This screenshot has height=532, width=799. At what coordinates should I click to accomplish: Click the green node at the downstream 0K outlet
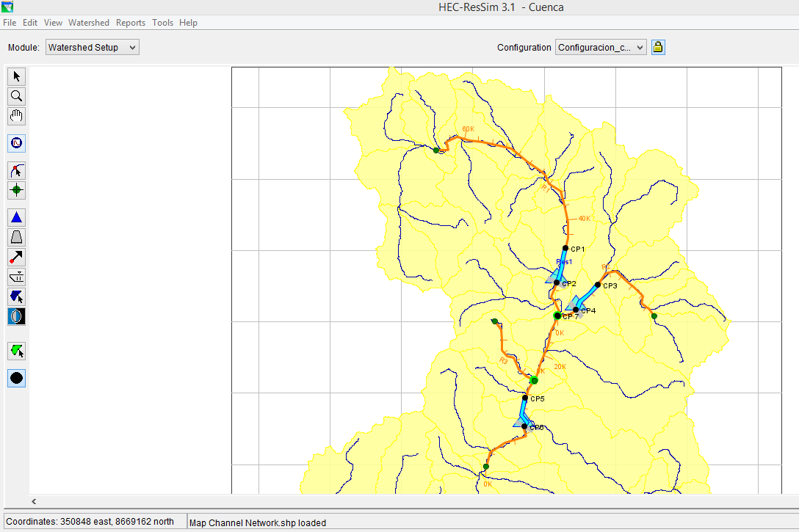point(486,467)
